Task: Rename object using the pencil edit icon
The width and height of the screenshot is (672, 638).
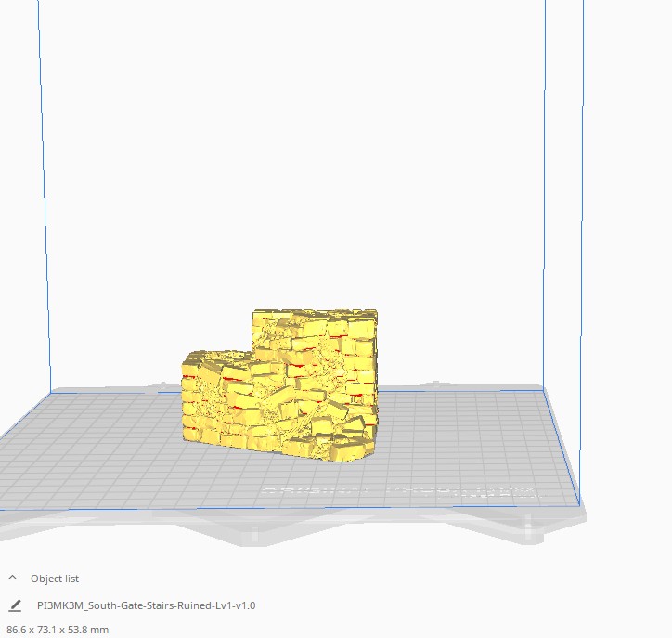Action: pyautogui.click(x=15, y=605)
